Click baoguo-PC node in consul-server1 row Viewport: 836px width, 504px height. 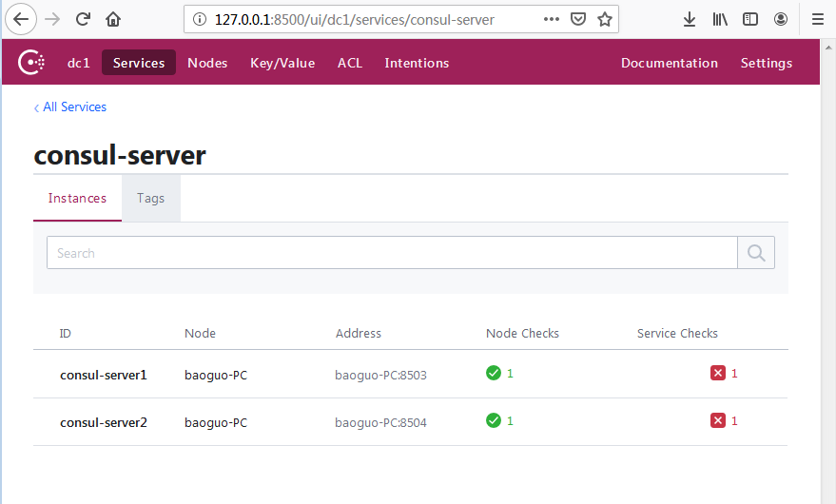pos(216,375)
